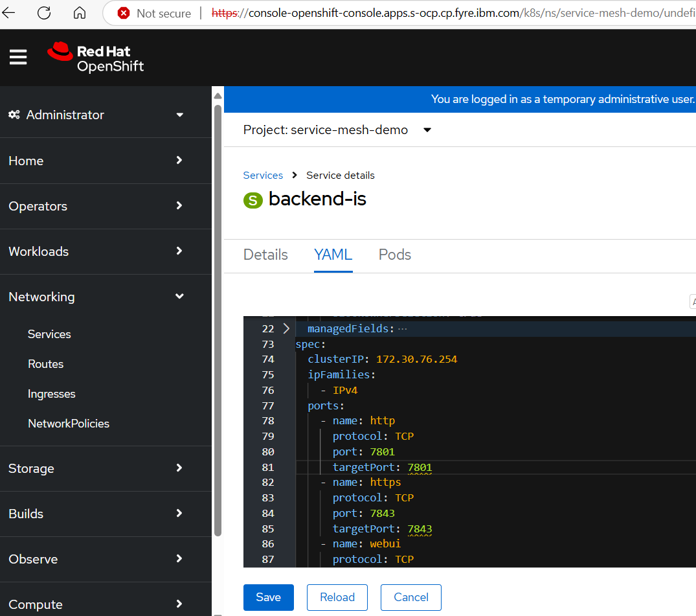The height and width of the screenshot is (616, 696).
Task: Save the YAML changes
Action: (x=269, y=597)
